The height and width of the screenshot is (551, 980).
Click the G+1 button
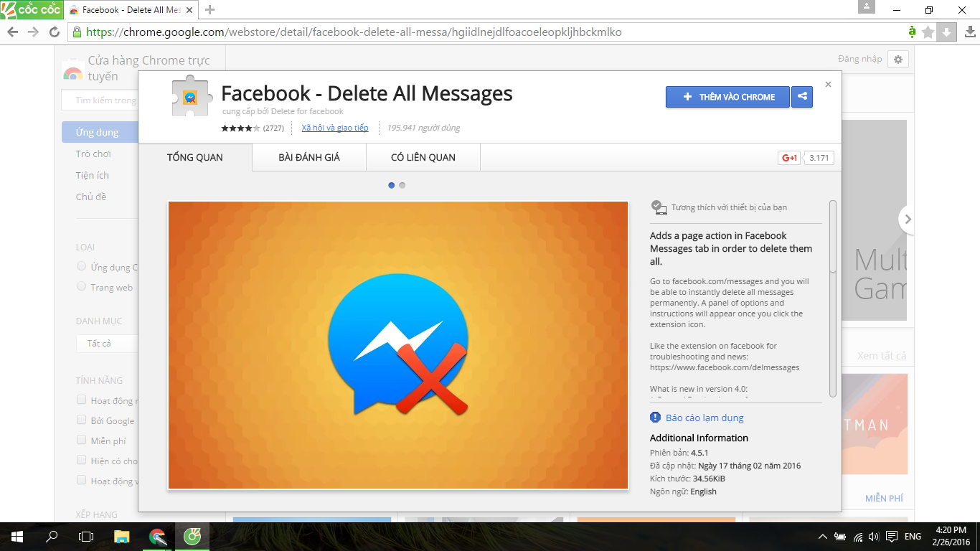click(x=789, y=158)
